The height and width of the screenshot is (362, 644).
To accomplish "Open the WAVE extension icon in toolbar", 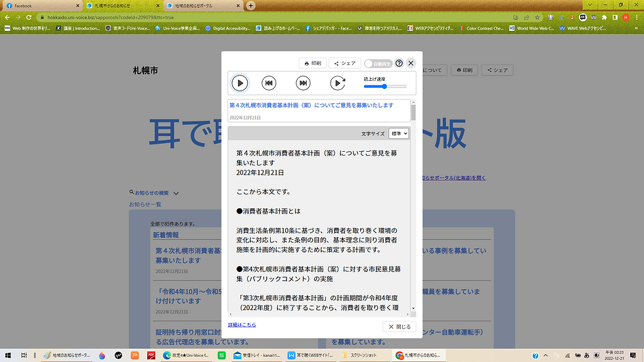I will (593, 17).
